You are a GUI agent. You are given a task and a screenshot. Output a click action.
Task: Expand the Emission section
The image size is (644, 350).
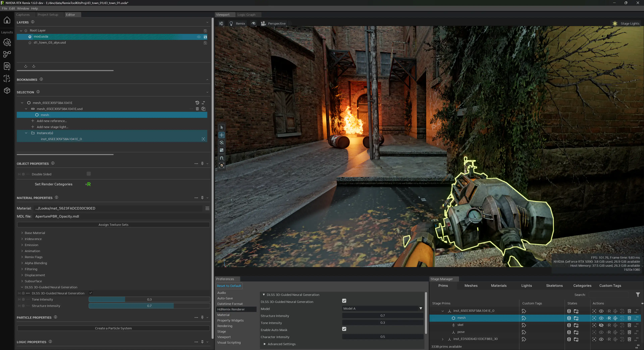(22, 245)
